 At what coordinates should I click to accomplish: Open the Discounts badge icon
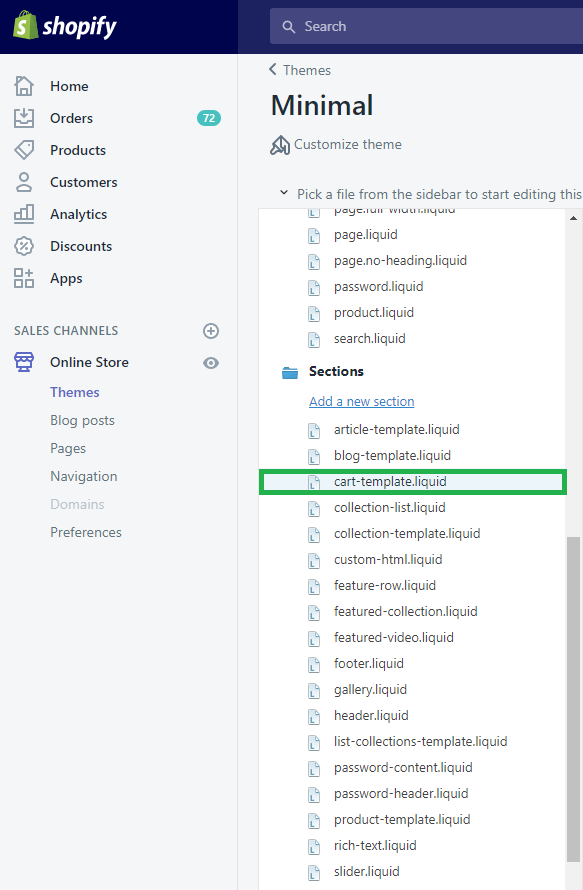pos(24,246)
